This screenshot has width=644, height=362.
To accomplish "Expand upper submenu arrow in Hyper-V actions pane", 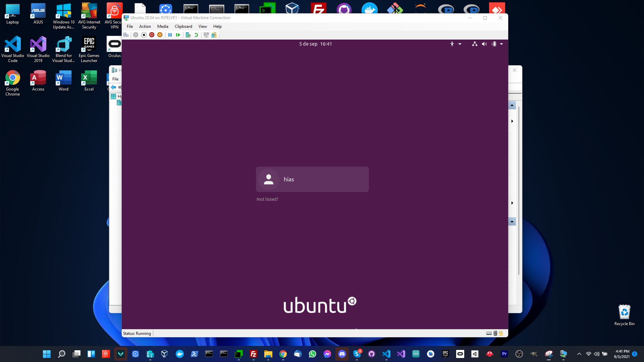I will pos(512,121).
